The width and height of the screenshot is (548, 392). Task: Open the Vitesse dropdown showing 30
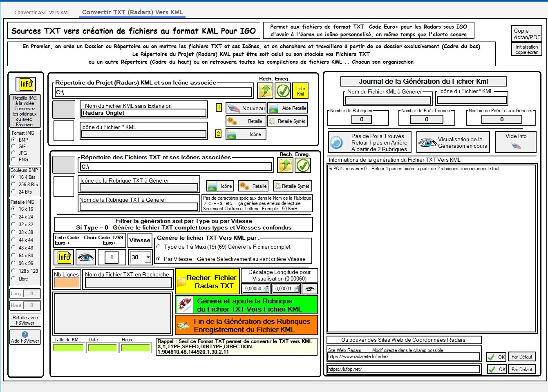(148, 257)
